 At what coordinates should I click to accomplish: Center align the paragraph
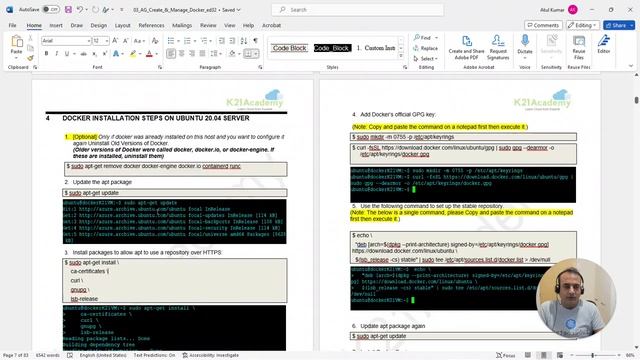point(182,53)
